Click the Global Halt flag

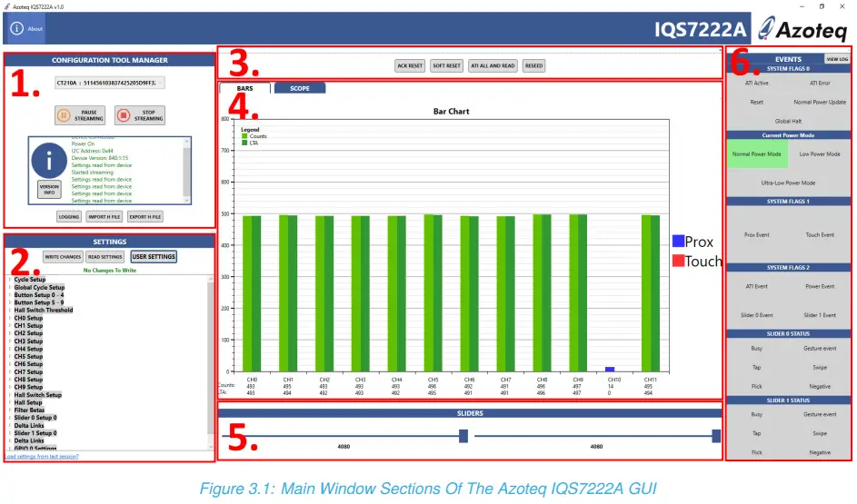point(788,121)
